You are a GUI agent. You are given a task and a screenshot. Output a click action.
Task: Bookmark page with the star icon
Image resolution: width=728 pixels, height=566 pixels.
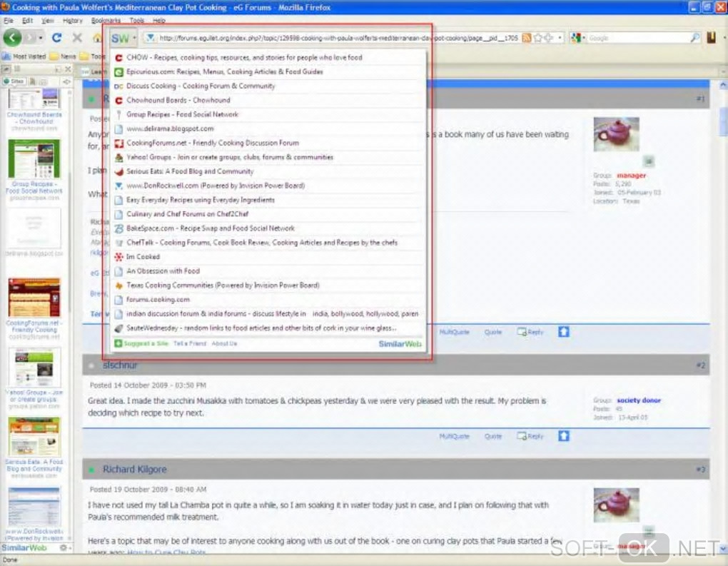pyautogui.click(x=537, y=38)
